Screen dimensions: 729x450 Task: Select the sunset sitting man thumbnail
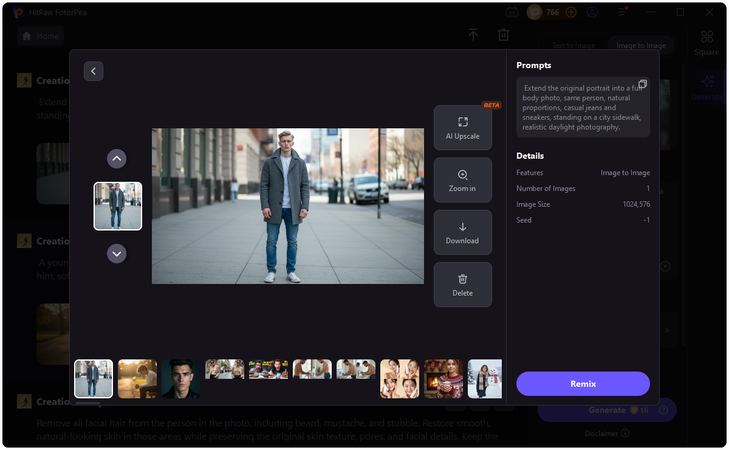point(137,379)
